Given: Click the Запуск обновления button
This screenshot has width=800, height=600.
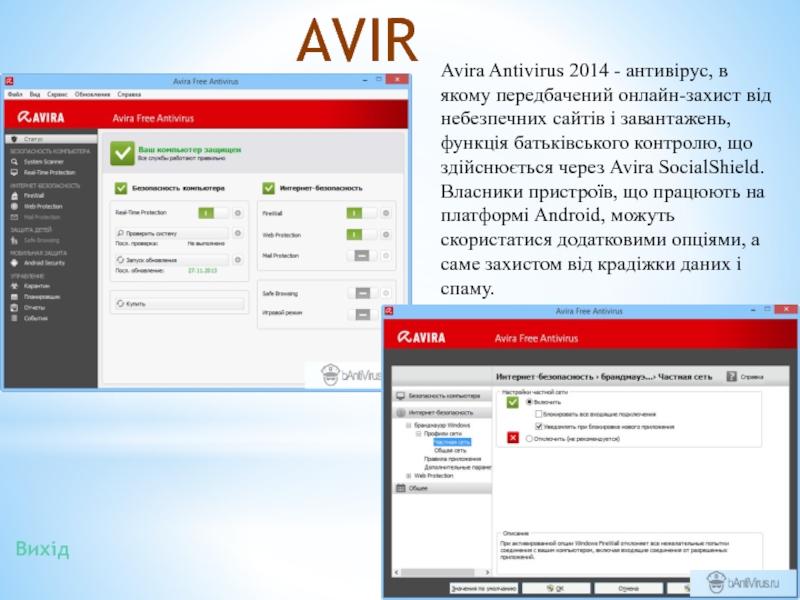Looking at the screenshot, I should 171,260.
